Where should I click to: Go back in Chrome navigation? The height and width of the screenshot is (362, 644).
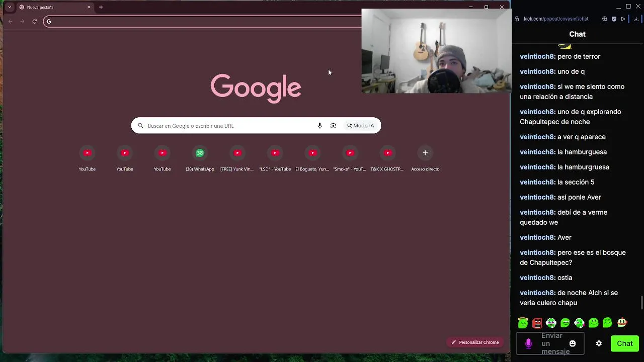10,21
